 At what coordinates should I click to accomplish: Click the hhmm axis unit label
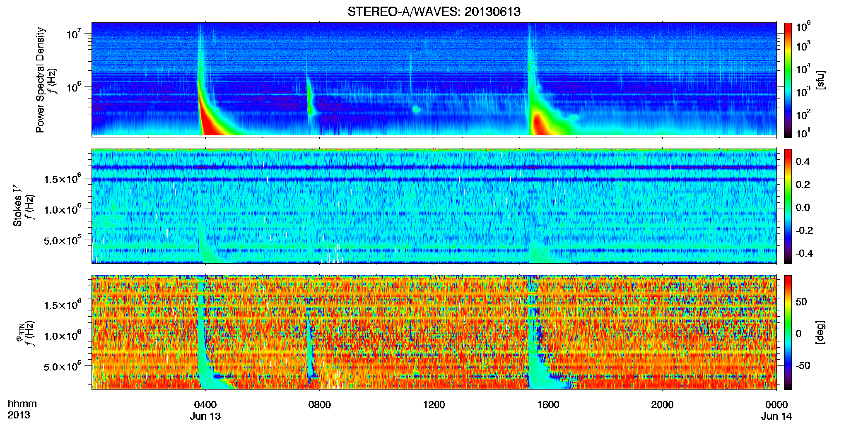click(x=22, y=404)
